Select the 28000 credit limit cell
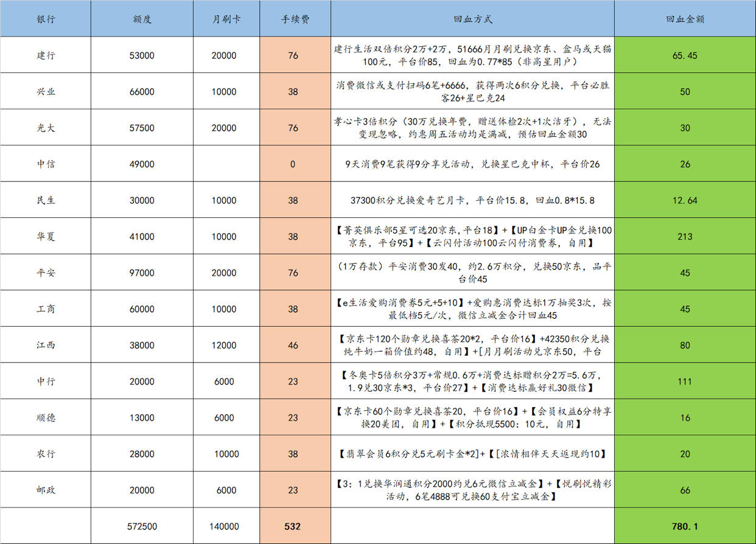Screen dimensions: 756x544 142,453
